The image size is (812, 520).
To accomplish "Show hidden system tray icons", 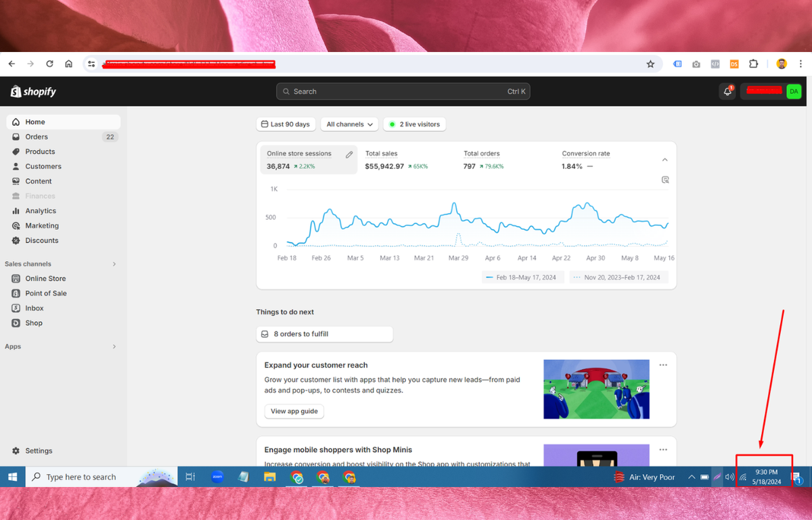I will [691, 477].
